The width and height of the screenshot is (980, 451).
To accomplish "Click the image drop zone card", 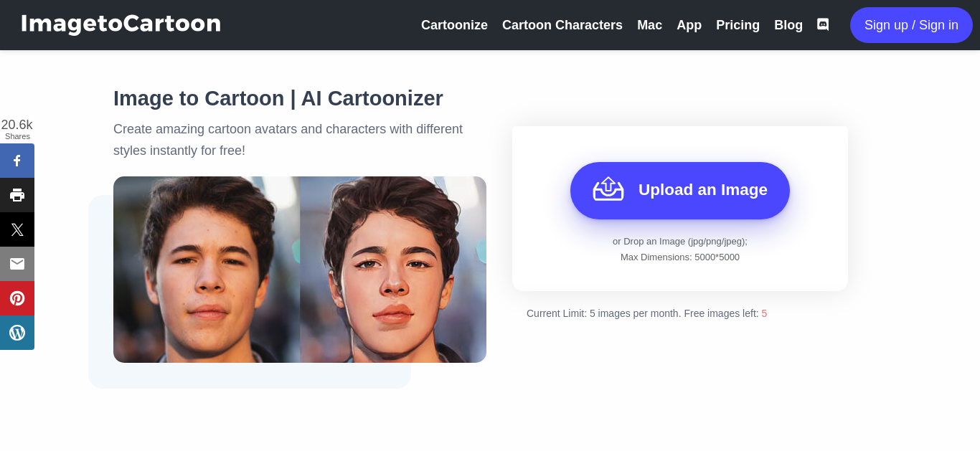I will click(x=680, y=209).
